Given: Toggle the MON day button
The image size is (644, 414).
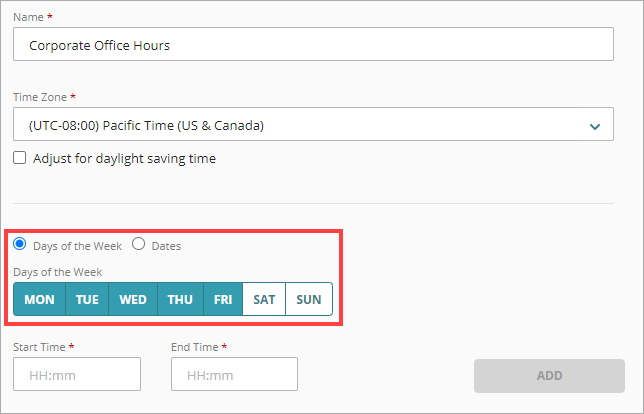Looking at the screenshot, I should [39, 300].
